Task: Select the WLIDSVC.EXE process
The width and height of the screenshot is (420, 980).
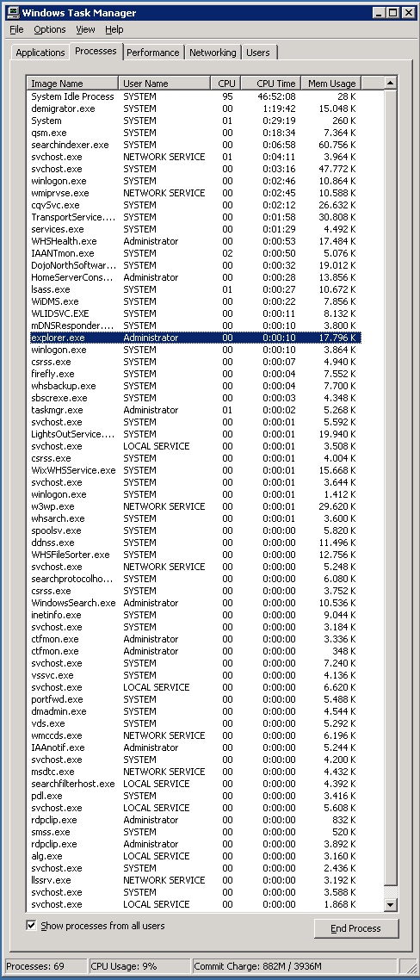Action: point(195,313)
